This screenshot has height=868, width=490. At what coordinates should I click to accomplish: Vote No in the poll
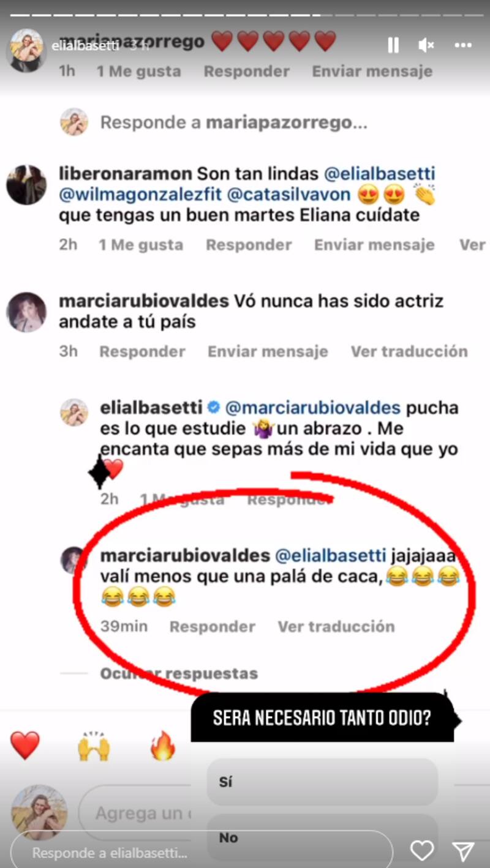[322, 837]
